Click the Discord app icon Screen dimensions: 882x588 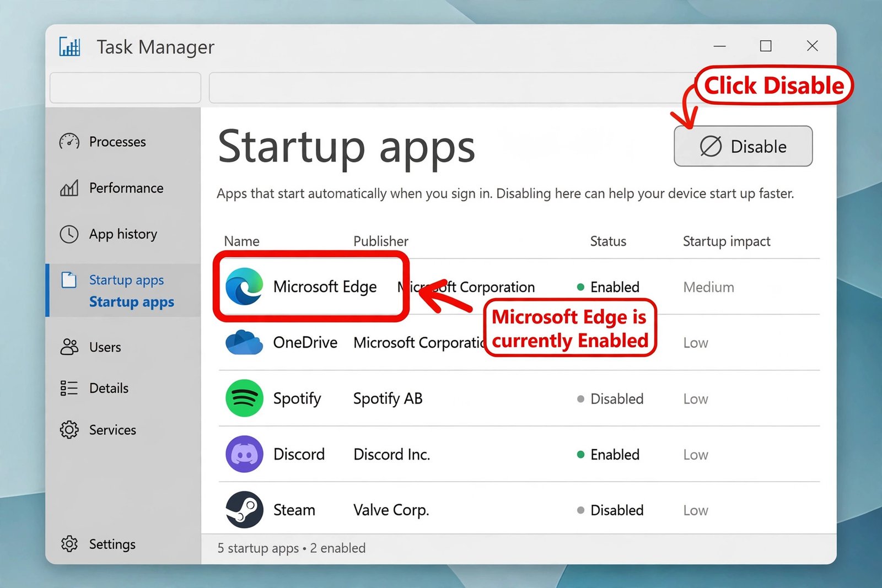pyautogui.click(x=244, y=454)
